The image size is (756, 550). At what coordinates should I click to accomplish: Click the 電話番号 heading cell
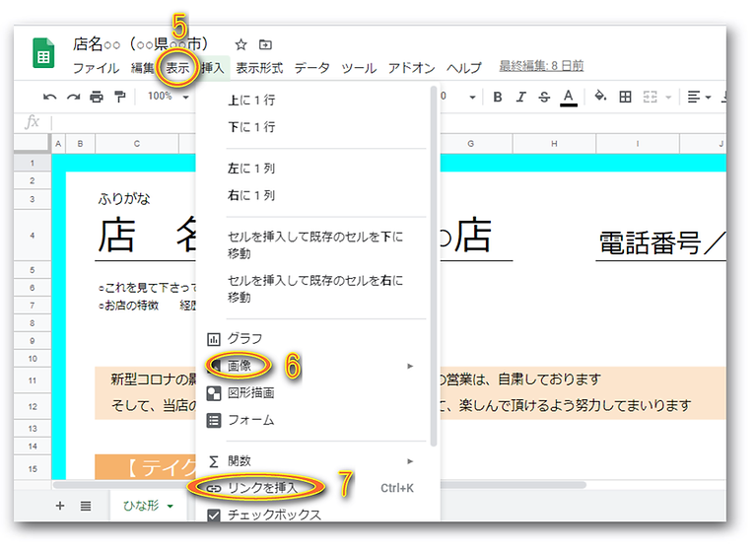point(661,242)
